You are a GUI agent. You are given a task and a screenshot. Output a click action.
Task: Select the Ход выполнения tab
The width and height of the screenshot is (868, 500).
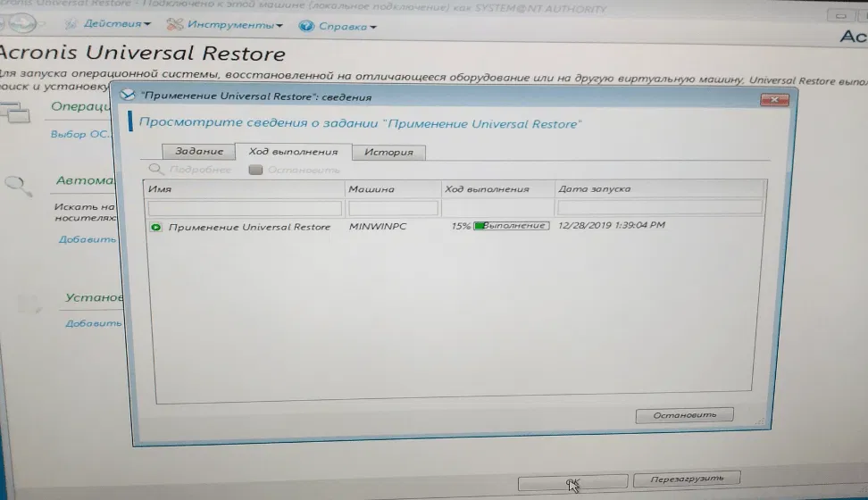click(294, 152)
